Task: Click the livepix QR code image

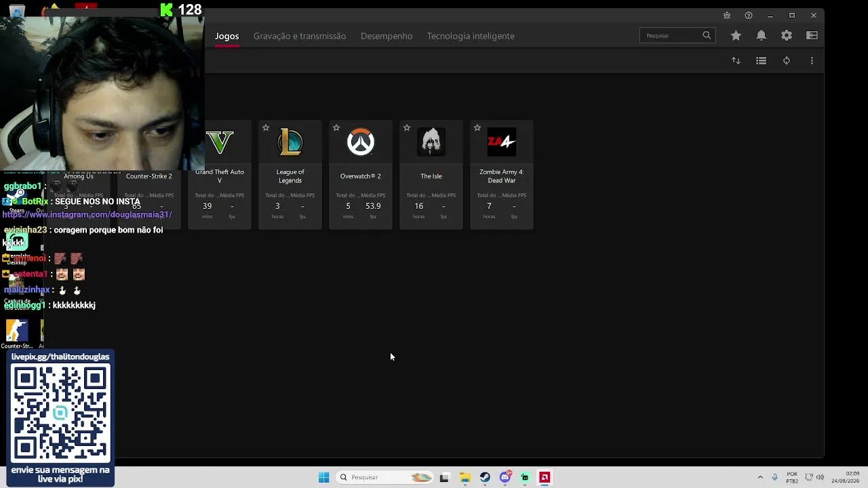Action: [60, 413]
